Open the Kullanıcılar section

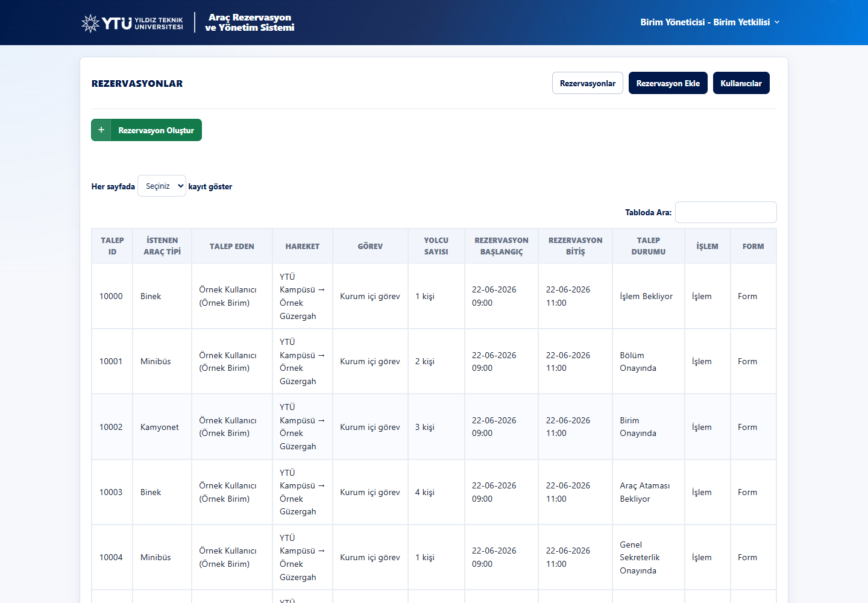[x=741, y=83]
